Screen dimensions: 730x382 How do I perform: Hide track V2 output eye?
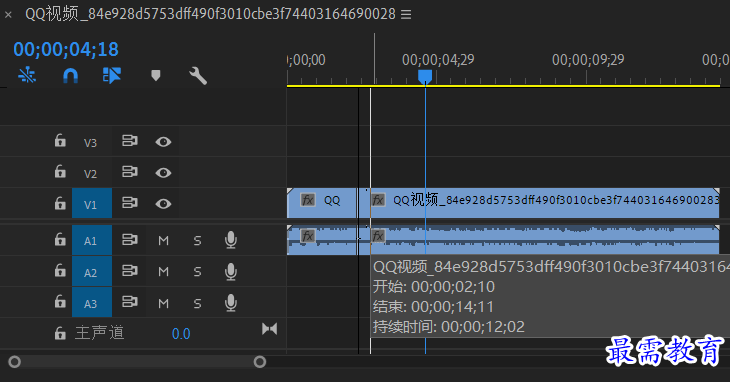tap(163, 173)
